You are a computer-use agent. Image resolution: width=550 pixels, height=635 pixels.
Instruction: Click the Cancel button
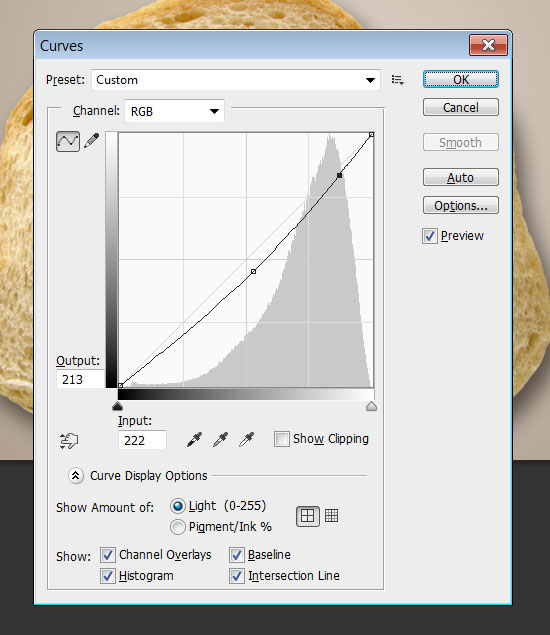pos(460,107)
